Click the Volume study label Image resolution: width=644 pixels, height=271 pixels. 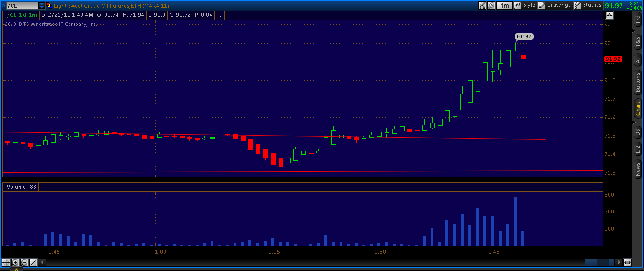pyautogui.click(x=16, y=187)
